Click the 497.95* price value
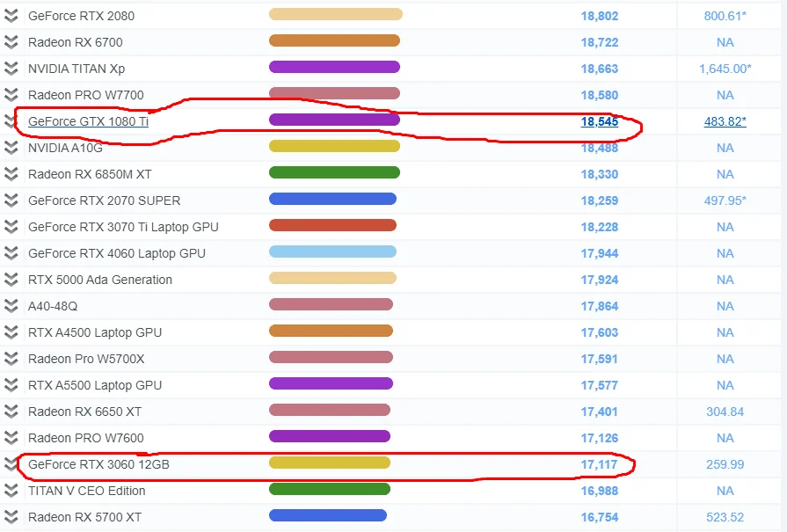This screenshot has height=532, width=787. (x=725, y=200)
